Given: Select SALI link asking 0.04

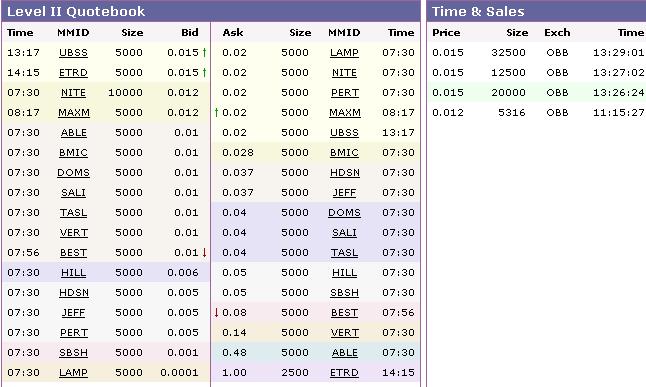Looking at the screenshot, I should [344, 233].
